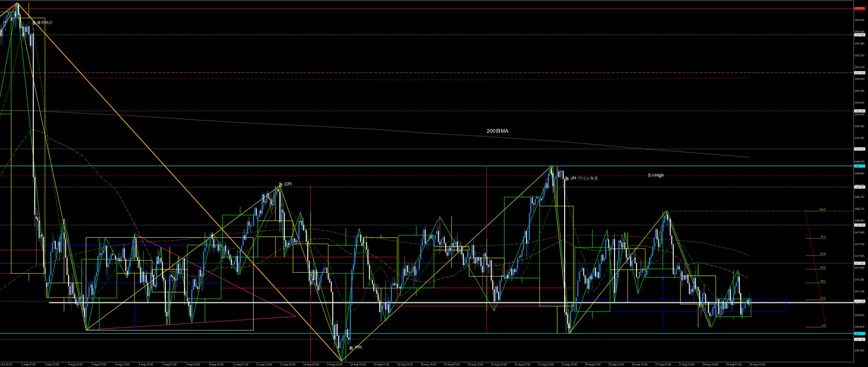Select the 5月High text label
The width and height of the screenshot is (868, 367).
coord(655,175)
